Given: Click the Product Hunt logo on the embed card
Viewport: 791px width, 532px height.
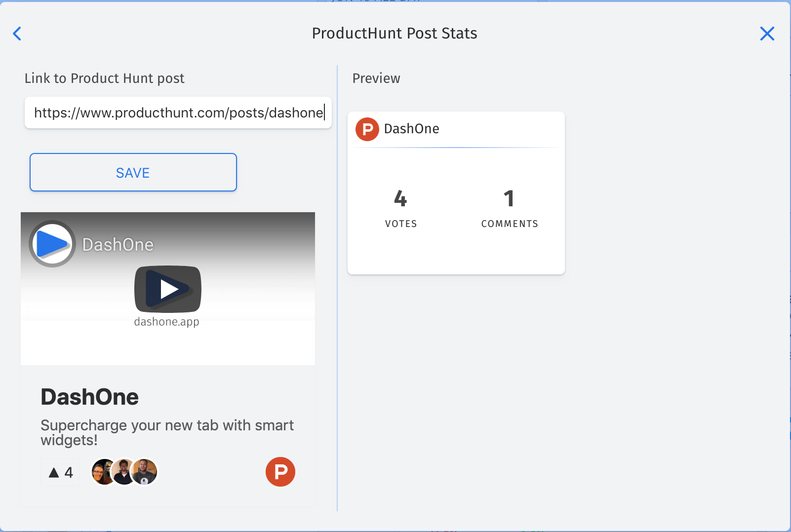Looking at the screenshot, I should (x=280, y=472).
